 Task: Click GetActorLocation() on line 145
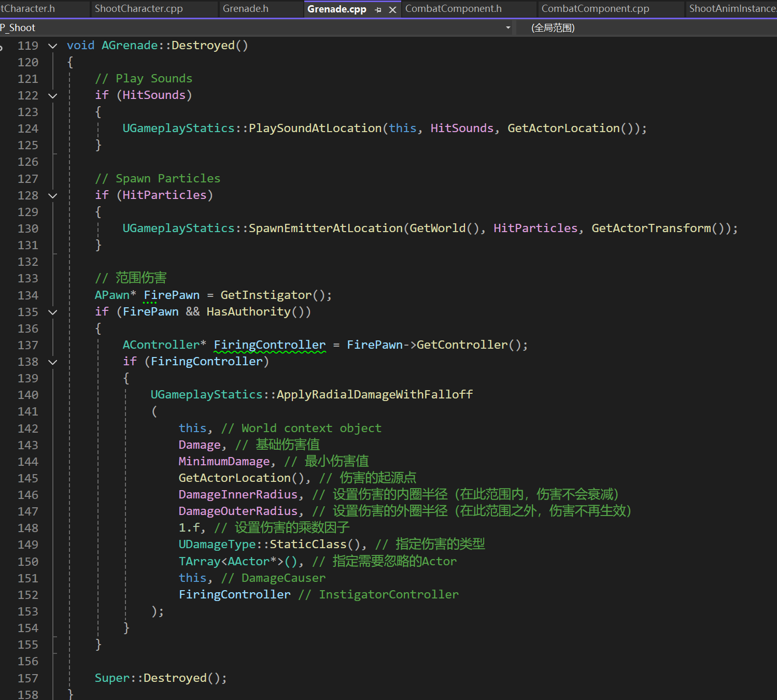click(x=242, y=478)
